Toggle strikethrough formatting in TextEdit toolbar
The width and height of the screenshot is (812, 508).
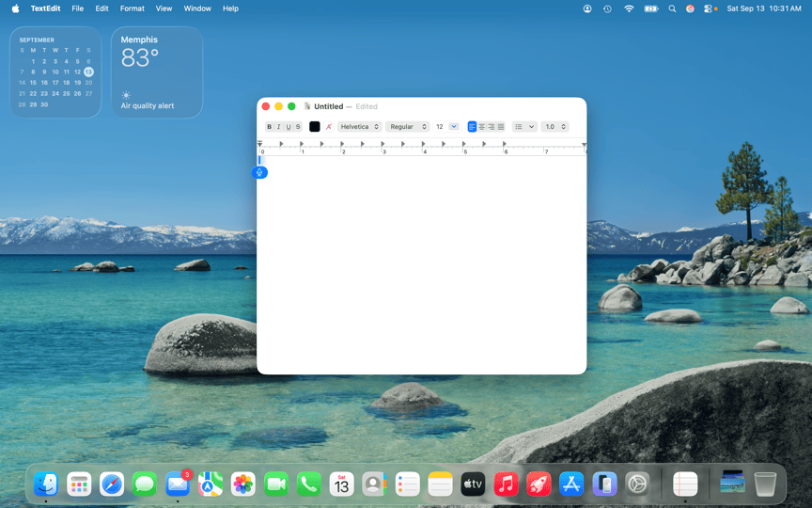point(298,126)
